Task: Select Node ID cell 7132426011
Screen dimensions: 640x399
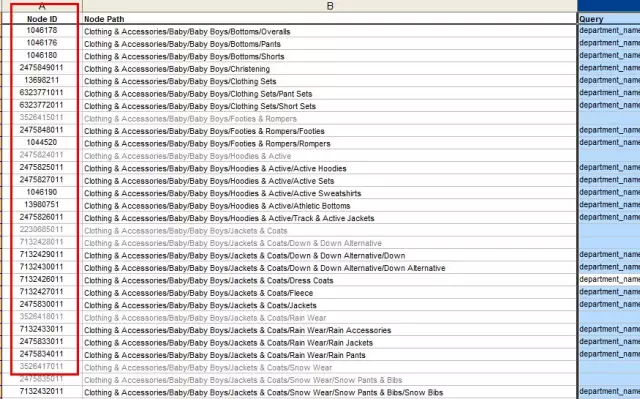Action: [42, 279]
